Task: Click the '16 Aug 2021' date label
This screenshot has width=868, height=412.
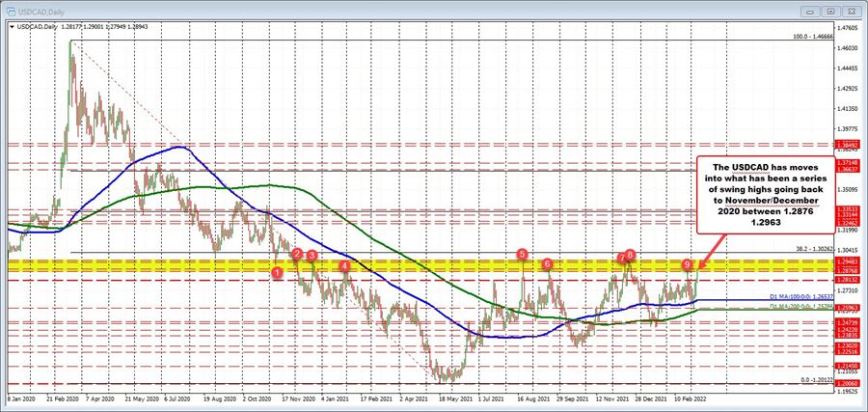Action: tap(534, 398)
